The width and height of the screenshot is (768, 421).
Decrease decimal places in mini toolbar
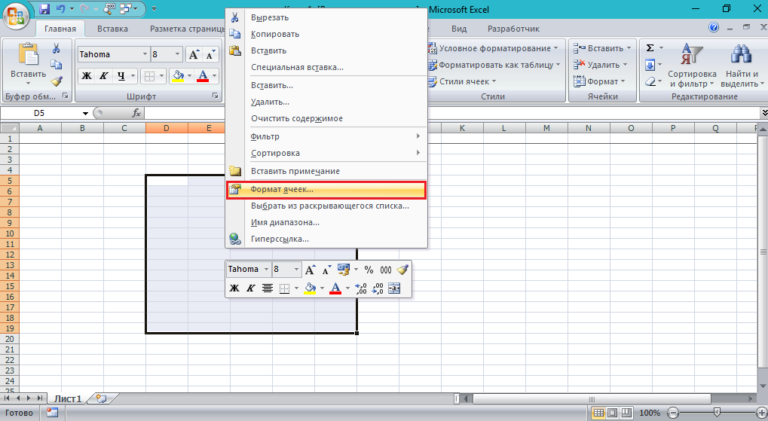(378, 288)
